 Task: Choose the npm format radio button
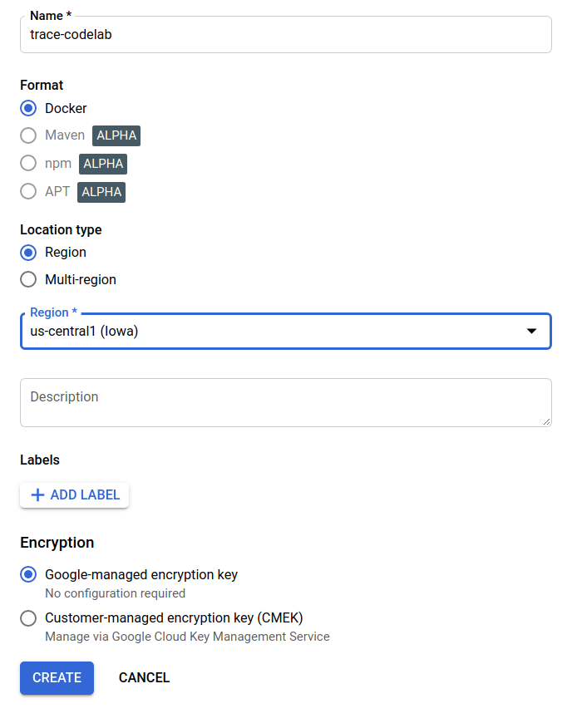(x=28, y=164)
